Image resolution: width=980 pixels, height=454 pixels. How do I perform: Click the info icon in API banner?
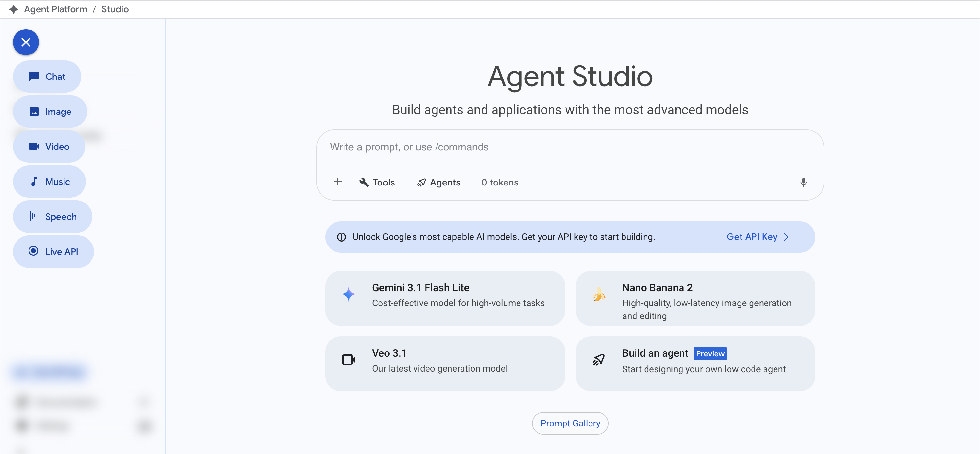tap(341, 237)
